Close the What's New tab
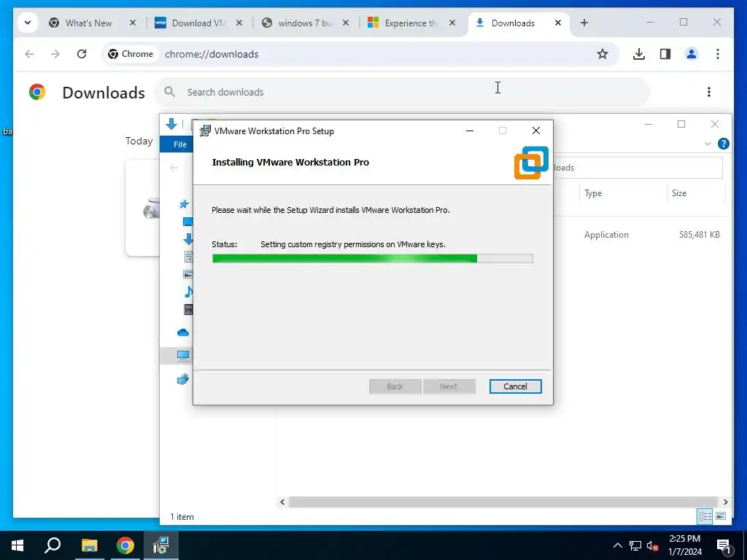 pos(133,23)
